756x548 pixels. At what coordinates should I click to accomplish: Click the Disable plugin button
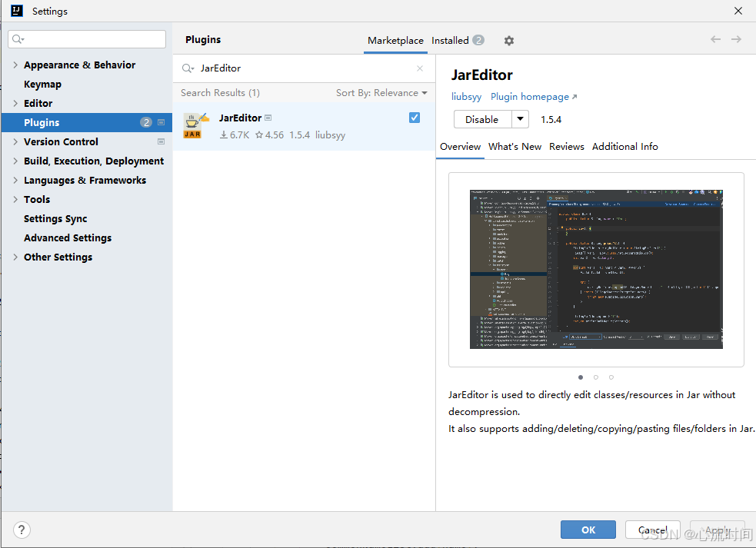click(x=482, y=119)
